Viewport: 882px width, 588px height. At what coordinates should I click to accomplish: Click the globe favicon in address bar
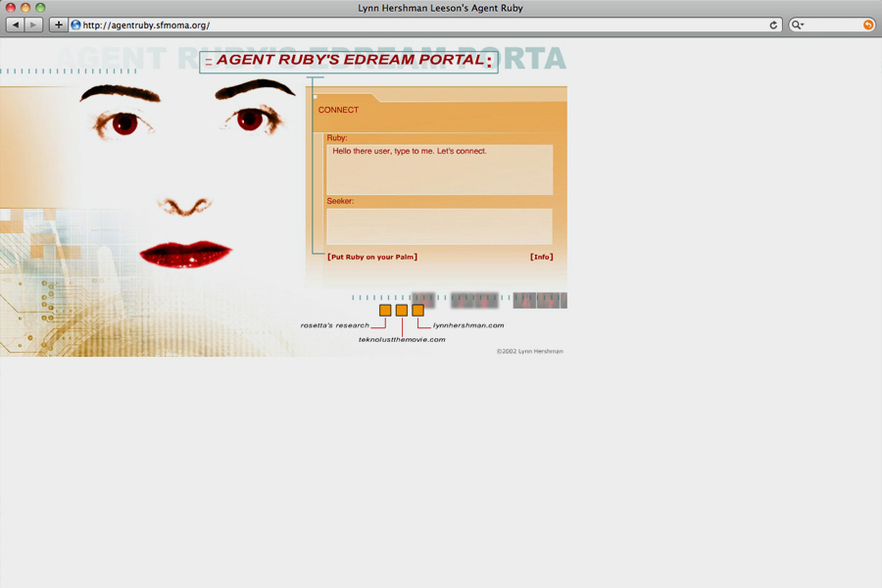pyautogui.click(x=75, y=24)
